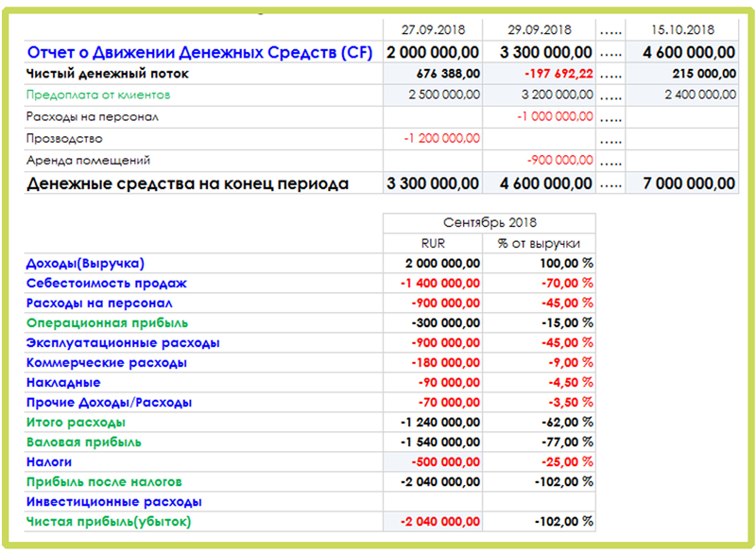Select the closing balance 3 300 000,00 under 27.09.2018
This screenshot has width=756, height=555.
tap(433, 183)
